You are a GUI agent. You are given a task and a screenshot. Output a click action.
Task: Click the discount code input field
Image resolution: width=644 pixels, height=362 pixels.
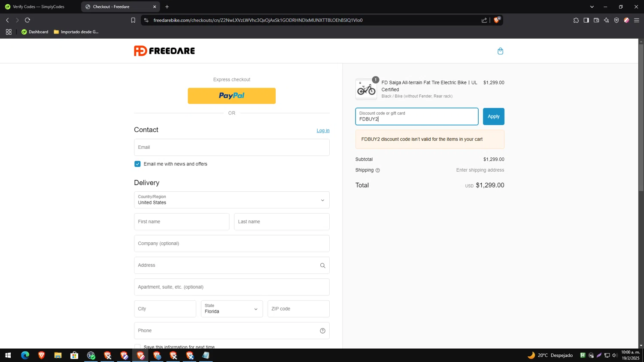tap(417, 117)
